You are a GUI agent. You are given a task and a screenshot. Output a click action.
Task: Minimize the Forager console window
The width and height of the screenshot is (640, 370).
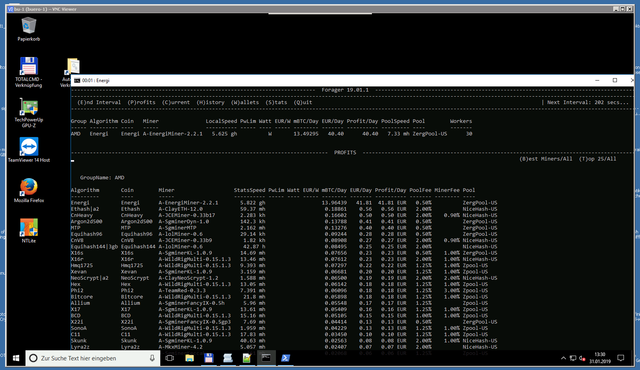click(597, 80)
